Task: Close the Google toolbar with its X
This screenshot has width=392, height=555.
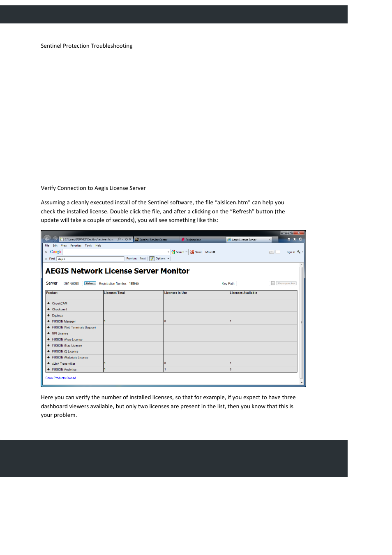Action: (46, 252)
